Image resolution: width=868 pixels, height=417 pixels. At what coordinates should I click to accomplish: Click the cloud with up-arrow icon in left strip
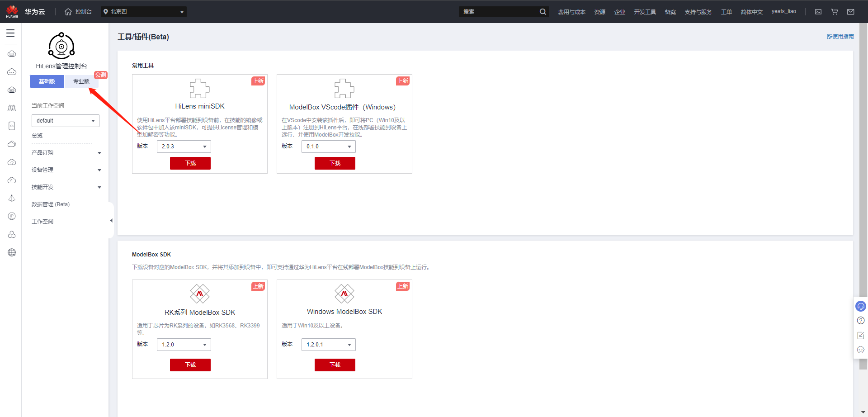[12, 162]
